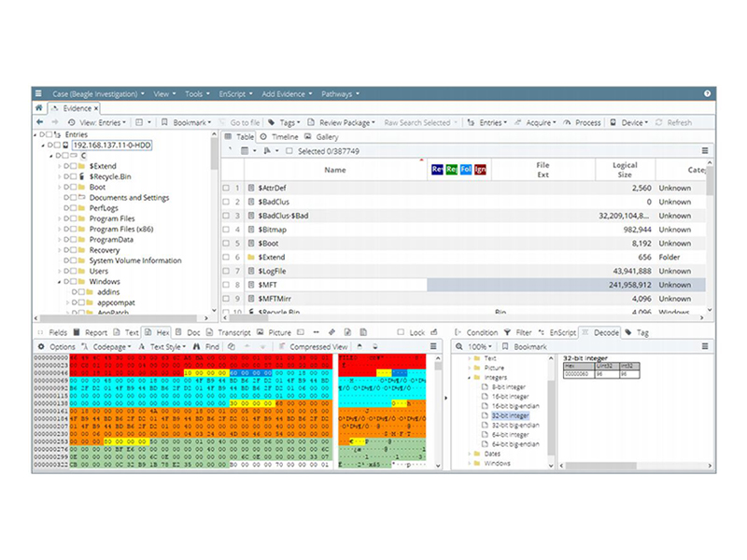This screenshot has width=747, height=560.
Task: Open the Pathways menu
Action: click(340, 94)
